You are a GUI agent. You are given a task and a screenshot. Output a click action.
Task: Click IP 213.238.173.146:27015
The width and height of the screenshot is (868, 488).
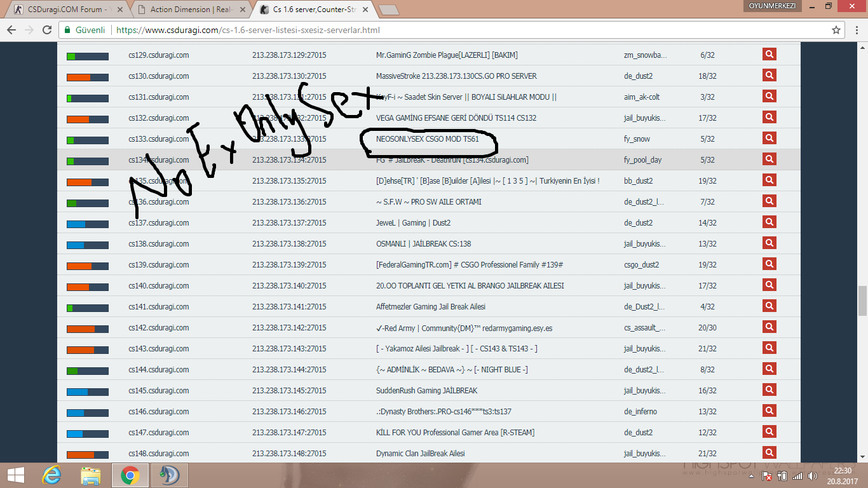coord(289,412)
